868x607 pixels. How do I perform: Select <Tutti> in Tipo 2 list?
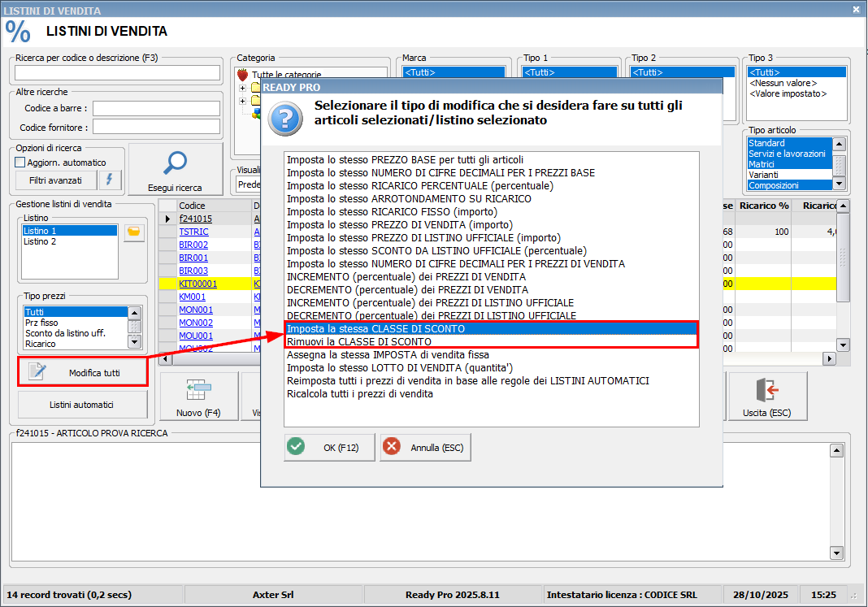click(x=683, y=72)
